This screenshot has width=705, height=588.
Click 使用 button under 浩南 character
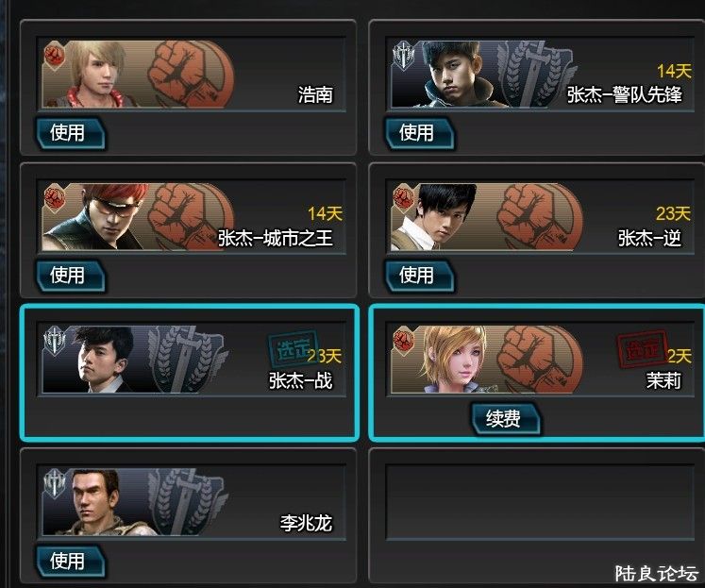(x=71, y=133)
